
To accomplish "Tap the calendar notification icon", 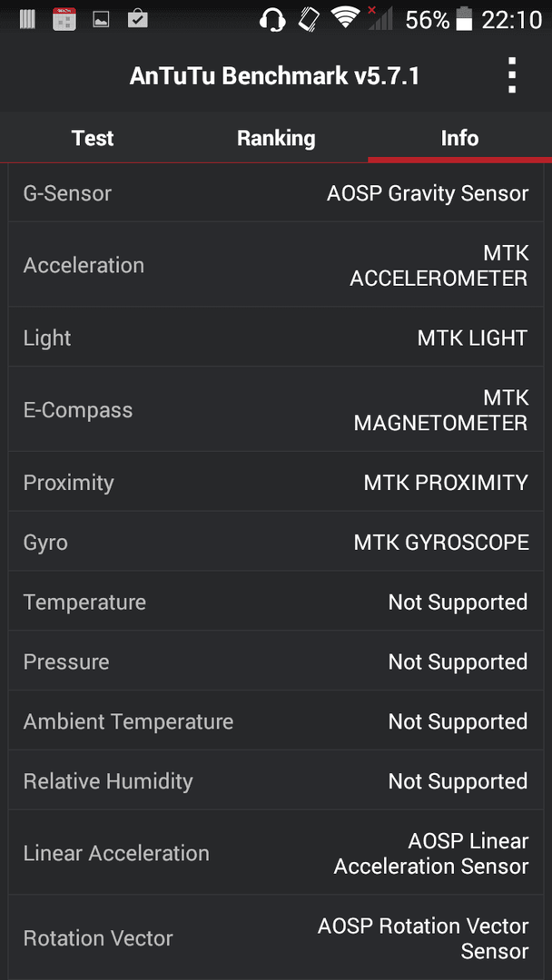I will point(64,19).
